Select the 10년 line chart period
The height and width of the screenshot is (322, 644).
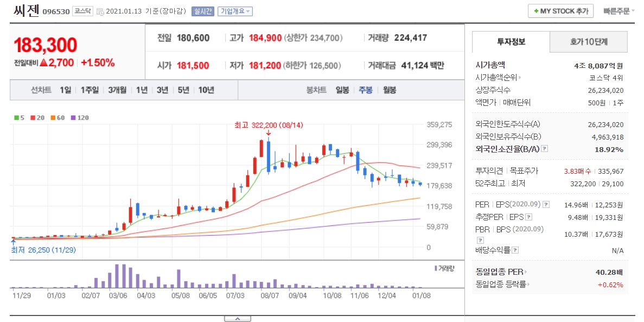206,90
